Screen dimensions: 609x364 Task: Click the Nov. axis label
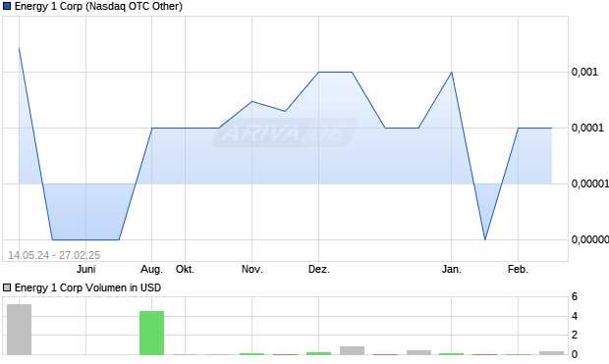[x=252, y=269]
